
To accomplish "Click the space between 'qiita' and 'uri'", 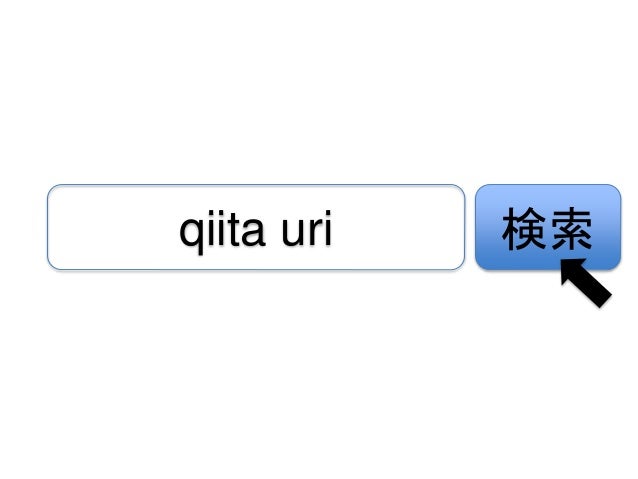I will tap(273, 230).
